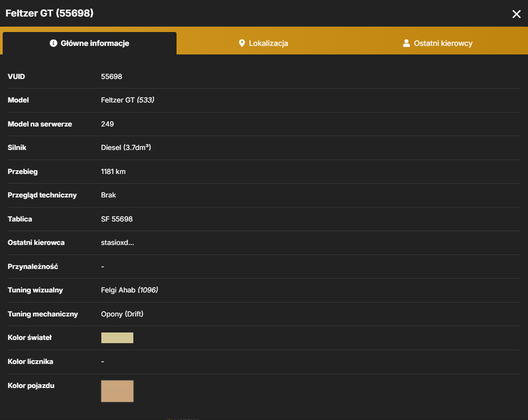
Task: Click the Przegląd techniczny Brak value
Action: tap(109, 195)
